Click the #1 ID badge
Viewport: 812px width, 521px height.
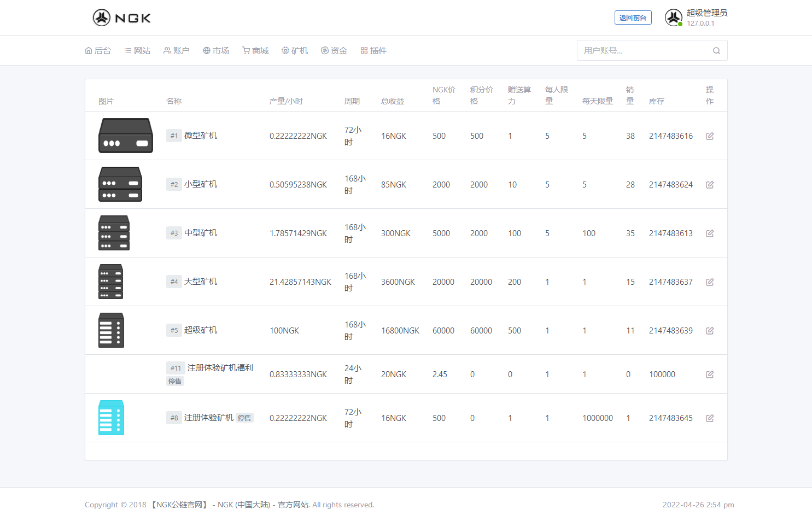(x=174, y=136)
